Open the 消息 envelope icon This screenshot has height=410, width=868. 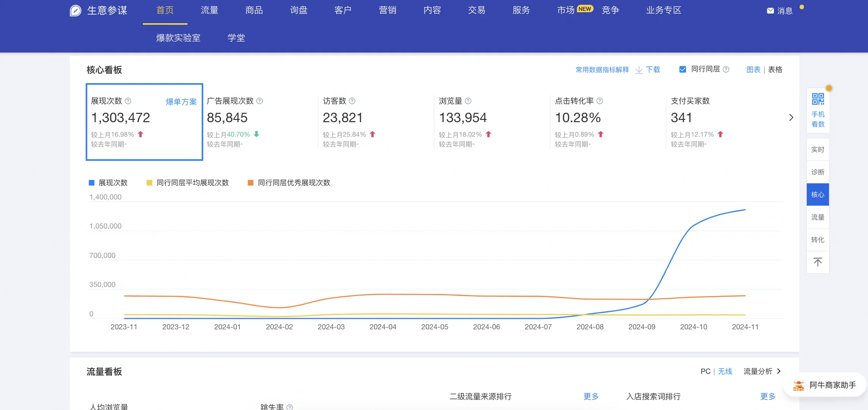point(770,11)
